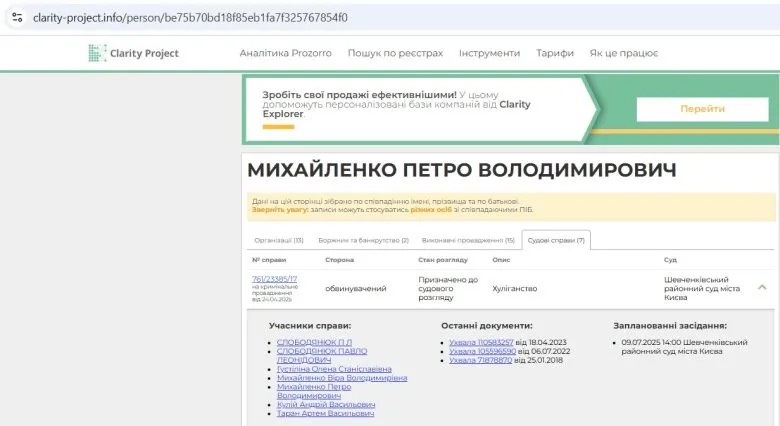Viewport: 780px width, 426px height.
Task: Open Ухвала 71878870 document
Action: coord(480,360)
